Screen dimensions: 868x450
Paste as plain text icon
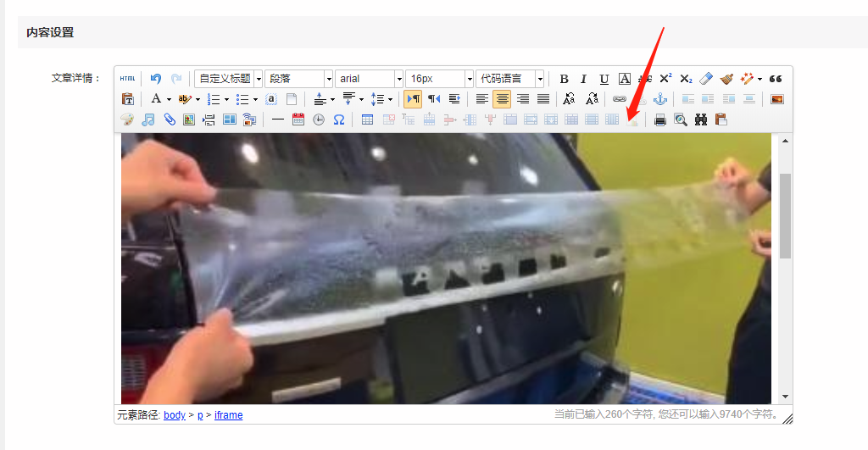[127, 99]
